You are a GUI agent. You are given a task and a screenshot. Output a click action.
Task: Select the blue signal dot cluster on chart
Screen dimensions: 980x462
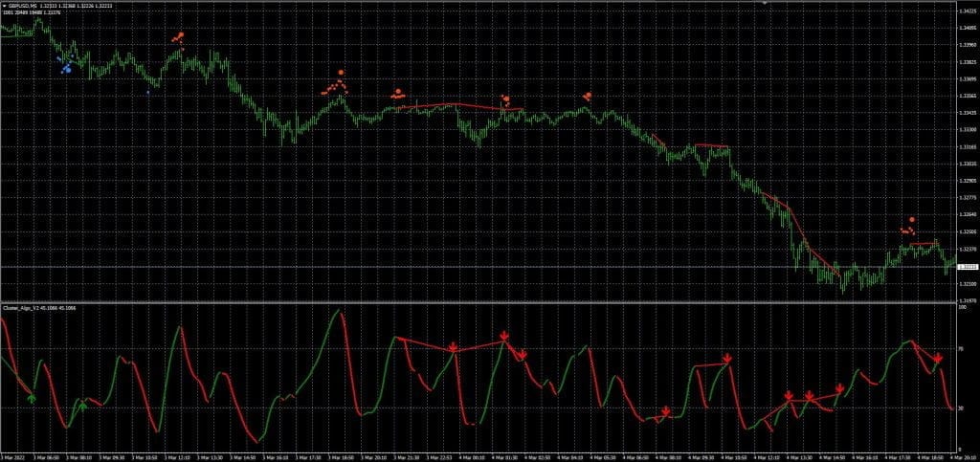click(x=68, y=64)
